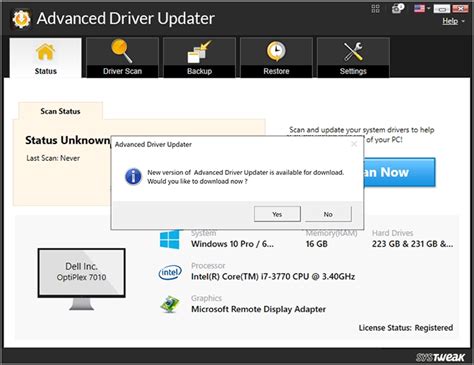Screen dimensions: 474x365
Task: Click the 'License Status: Registered' text
Action: click(406, 328)
